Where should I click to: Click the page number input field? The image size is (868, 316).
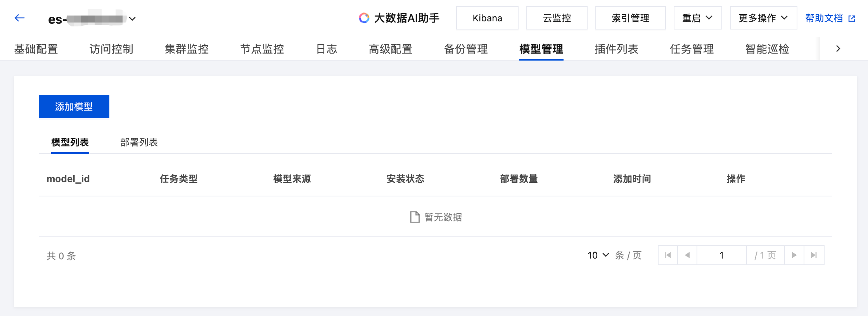tap(722, 255)
